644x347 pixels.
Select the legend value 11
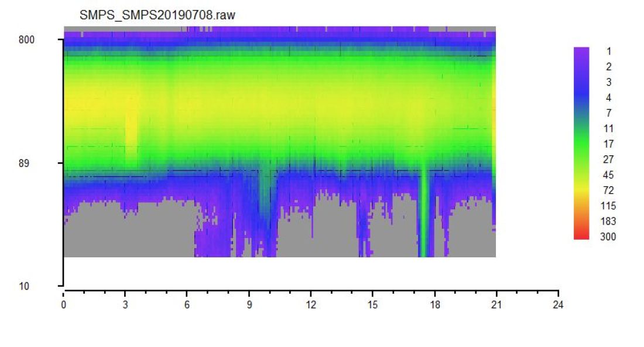608,129
